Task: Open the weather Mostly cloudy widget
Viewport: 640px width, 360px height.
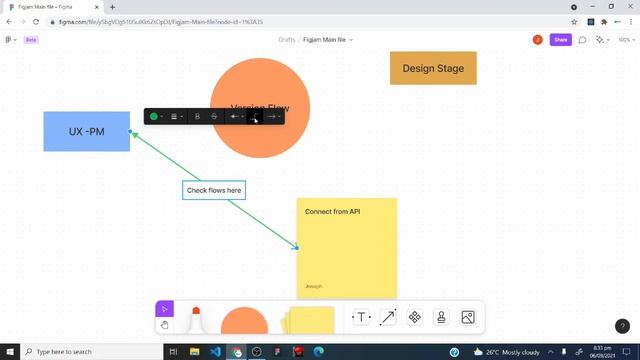Action: click(x=506, y=352)
